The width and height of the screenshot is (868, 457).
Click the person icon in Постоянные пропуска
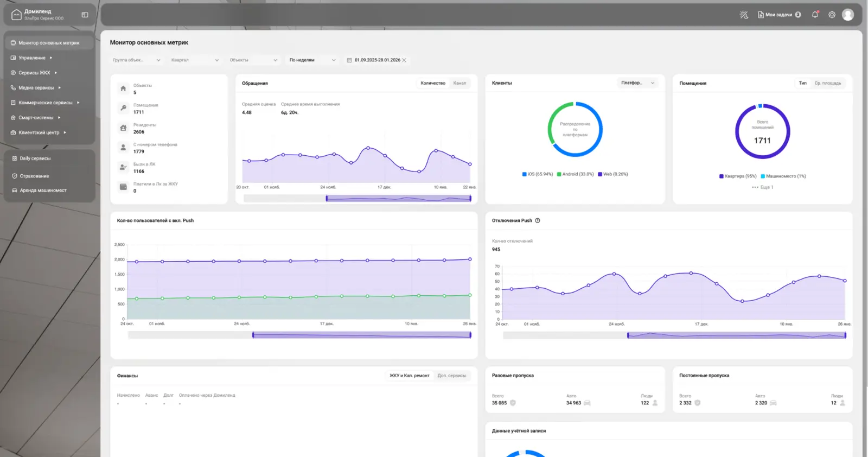[x=843, y=403]
